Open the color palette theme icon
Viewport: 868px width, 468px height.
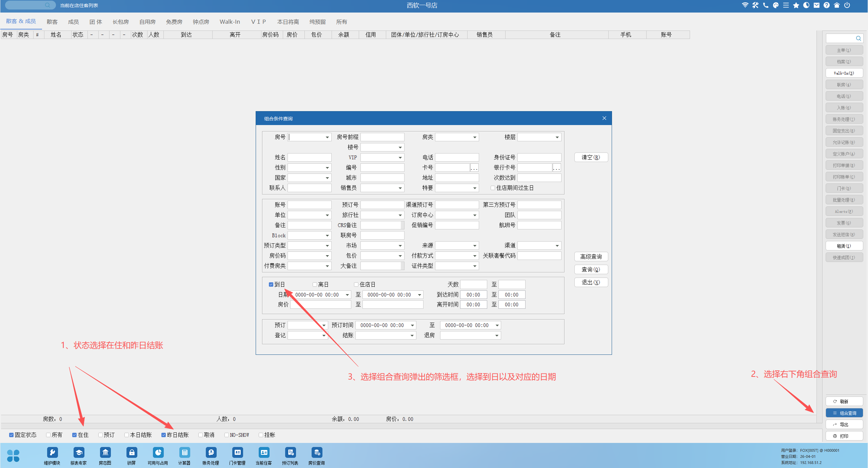point(776,5)
